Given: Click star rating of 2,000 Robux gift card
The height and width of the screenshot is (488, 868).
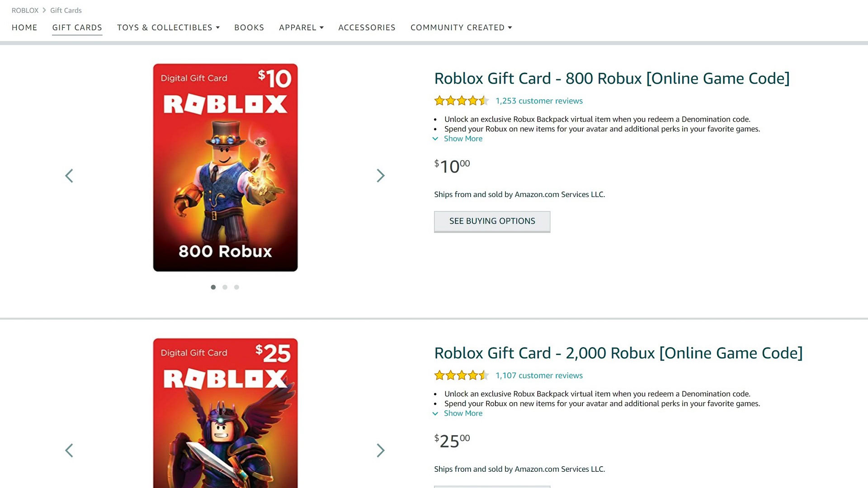Looking at the screenshot, I should [x=461, y=375].
